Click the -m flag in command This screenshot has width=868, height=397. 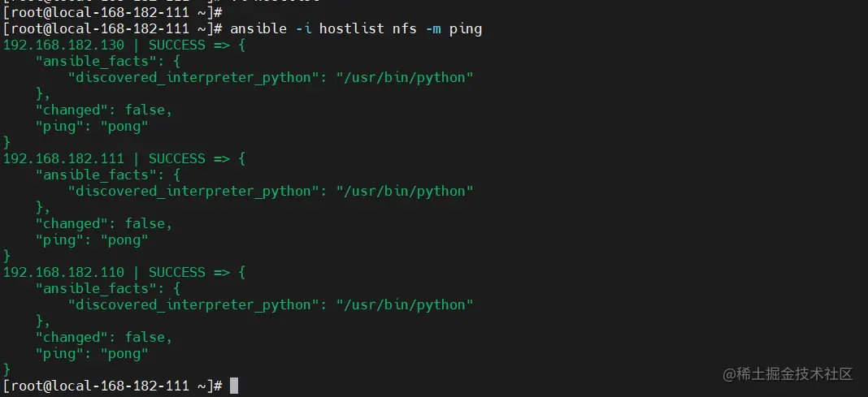[x=433, y=28]
